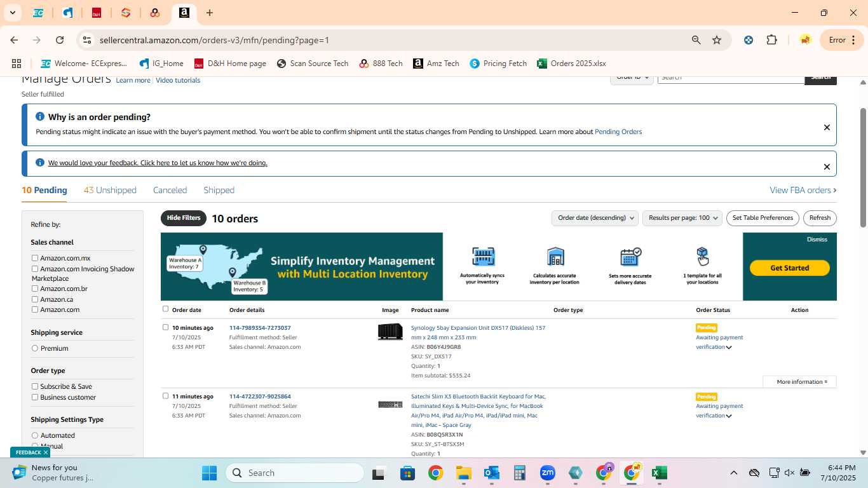Check the Amazon.com.mx sales channel filter
Screen dimensions: 868x488
[35, 258]
